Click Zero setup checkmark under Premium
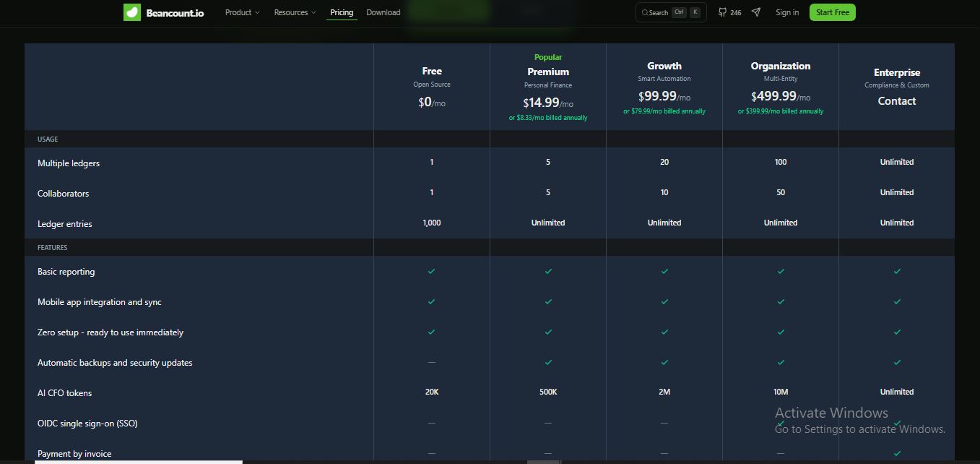The height and width of the screenshot is (464, 980). coord(548,332)
